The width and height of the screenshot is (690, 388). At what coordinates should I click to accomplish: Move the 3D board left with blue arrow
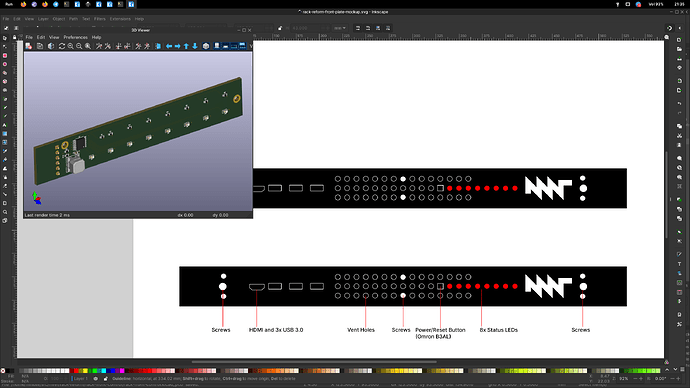pyautogui.click(x=169, y=46)
